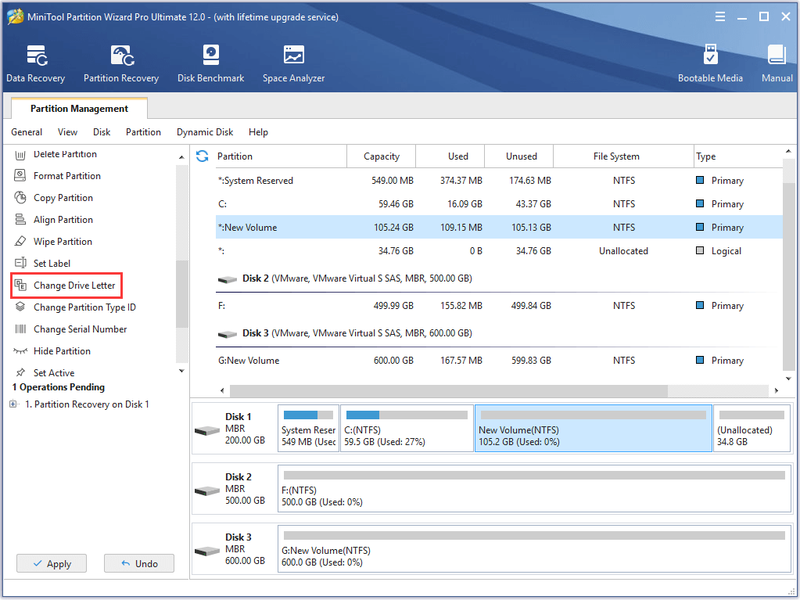Open the Data Recovery tool
Viewport: 800px width, 600px height.
(36, 63)
